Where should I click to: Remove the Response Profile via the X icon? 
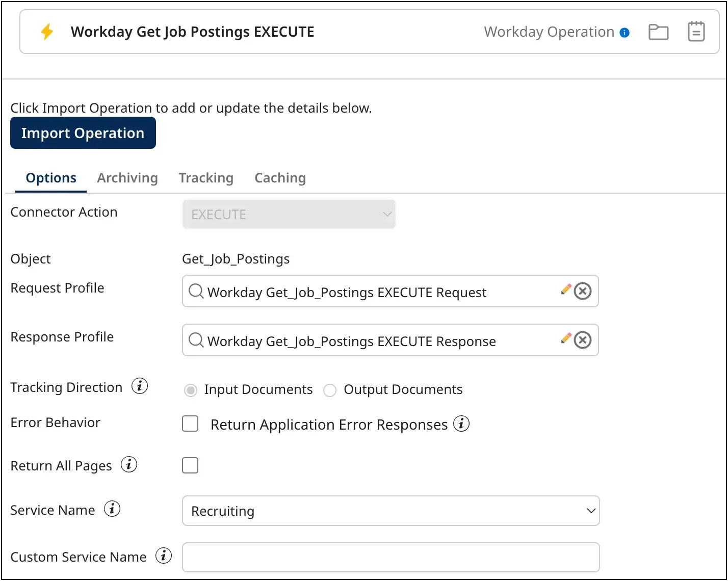click(x=583, y=340)
